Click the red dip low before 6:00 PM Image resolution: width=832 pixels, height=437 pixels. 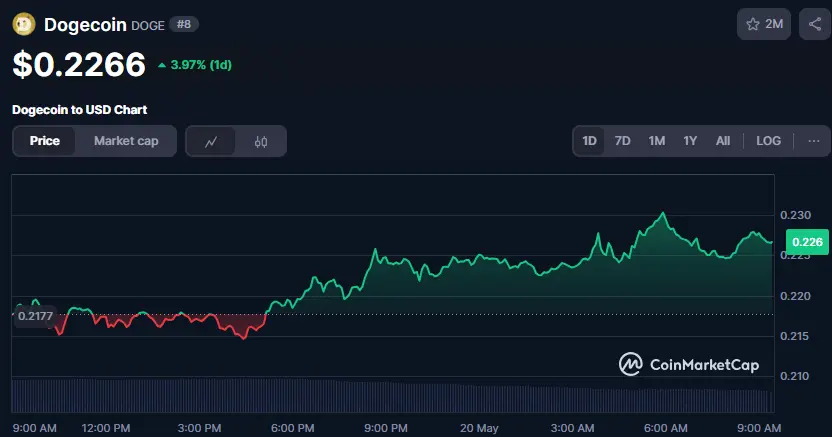click(x=244, y=337)
